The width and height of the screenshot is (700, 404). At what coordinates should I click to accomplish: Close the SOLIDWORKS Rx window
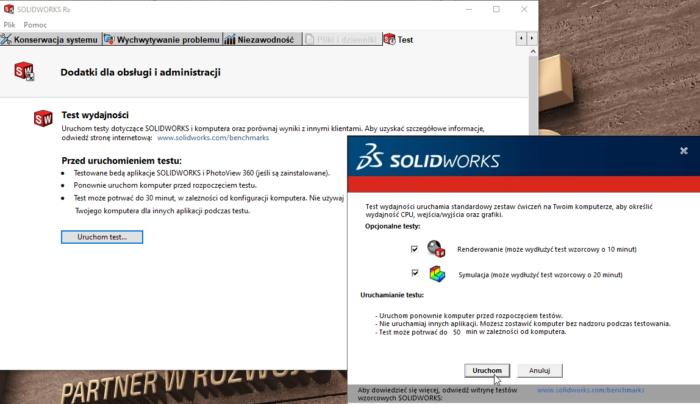524,9
